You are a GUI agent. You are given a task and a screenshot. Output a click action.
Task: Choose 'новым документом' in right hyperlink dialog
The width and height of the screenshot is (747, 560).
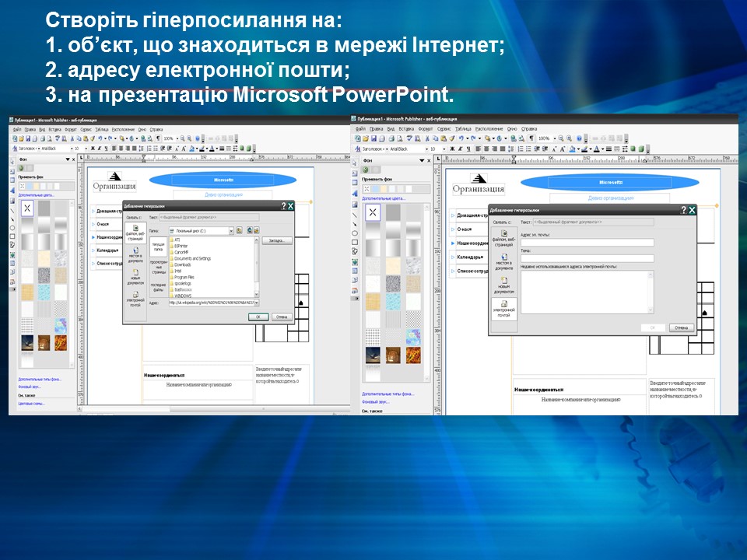point(504,285)
